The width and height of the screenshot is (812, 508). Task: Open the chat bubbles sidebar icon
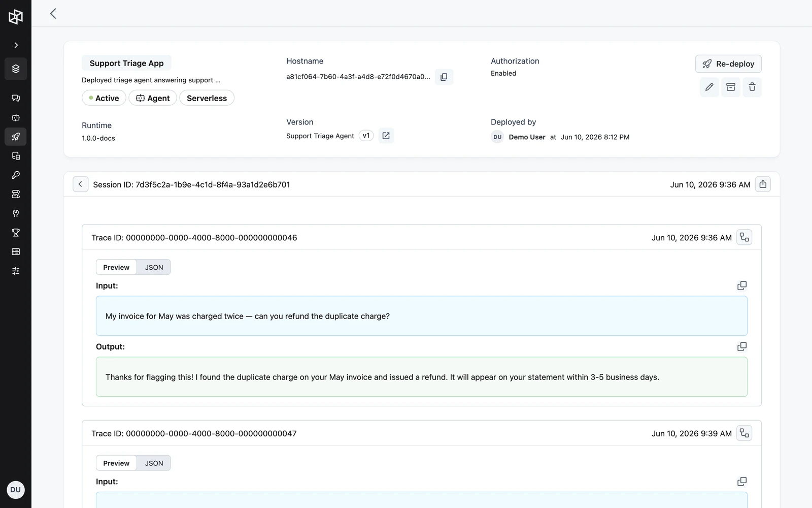pos(16,98)
